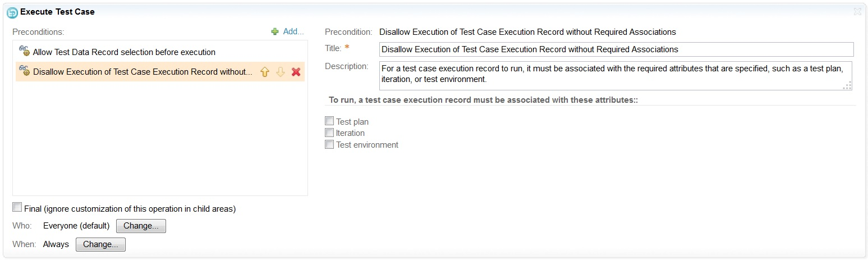Click into the Title text field
868x260 pixels.
tap(616, 49)
